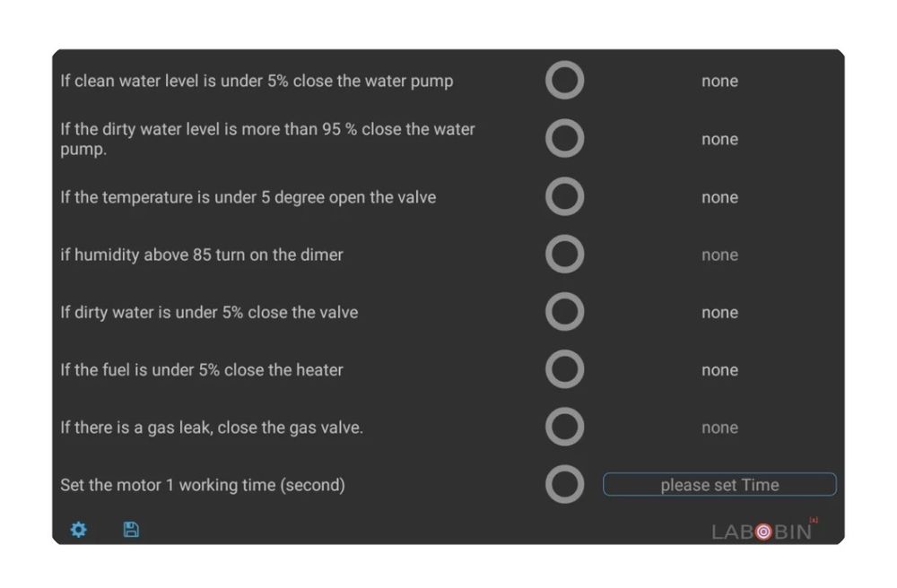Click the LABOBIN logo
897x588 pixels.
pyautogui.click(x=765, y=531)
